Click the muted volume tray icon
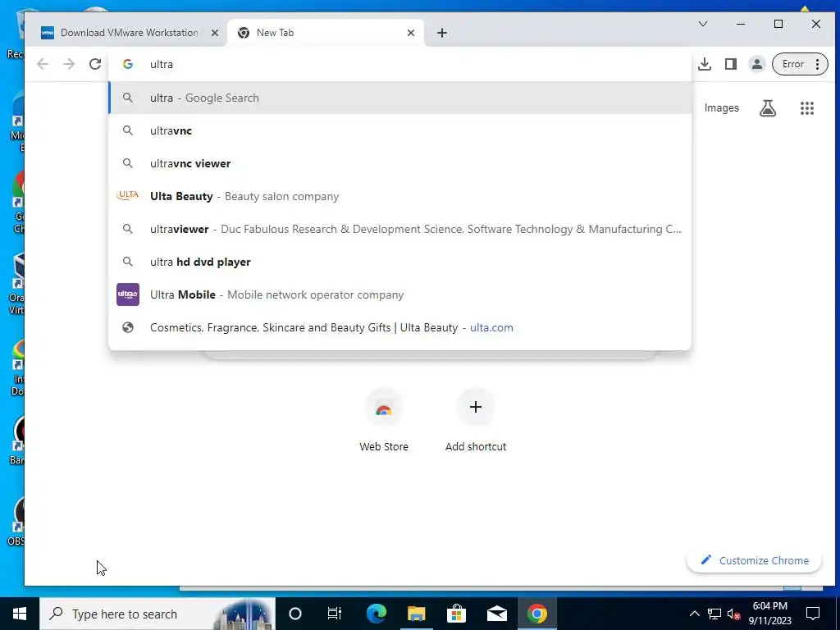Image resolution: width=840 pixels, height=630 pixels. pyautogui.click(x=733, y=614)
